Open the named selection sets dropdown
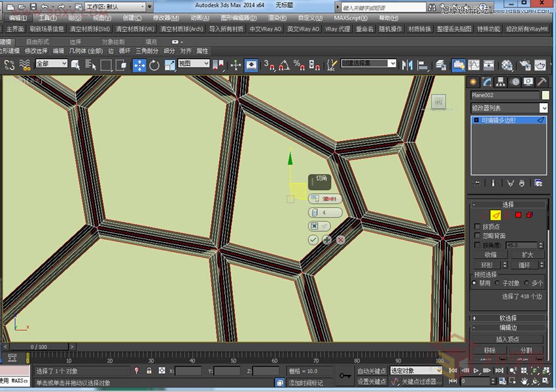 (368, 63)
